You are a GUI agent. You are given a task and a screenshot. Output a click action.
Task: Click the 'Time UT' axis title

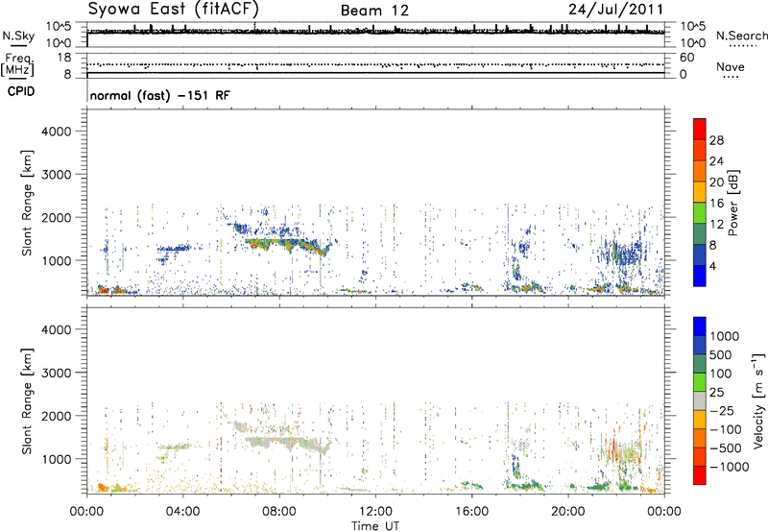(x=375, y=526)
